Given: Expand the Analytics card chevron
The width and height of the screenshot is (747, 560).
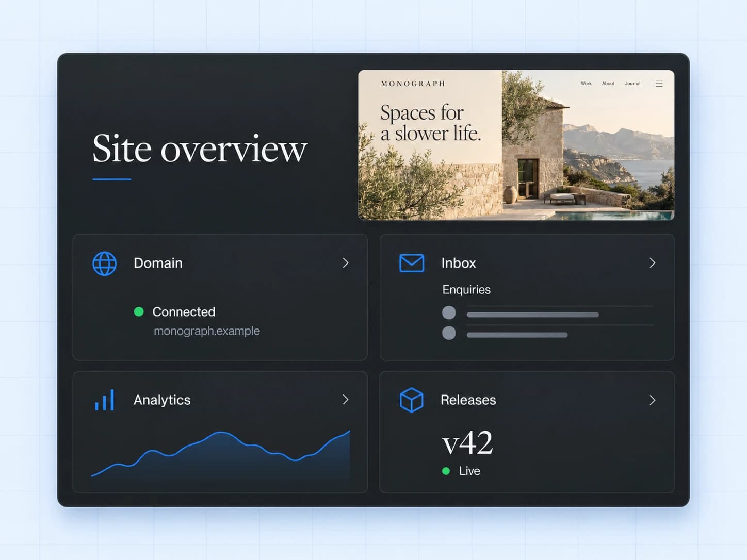Looking at the screenshot, I should point(346,400).
